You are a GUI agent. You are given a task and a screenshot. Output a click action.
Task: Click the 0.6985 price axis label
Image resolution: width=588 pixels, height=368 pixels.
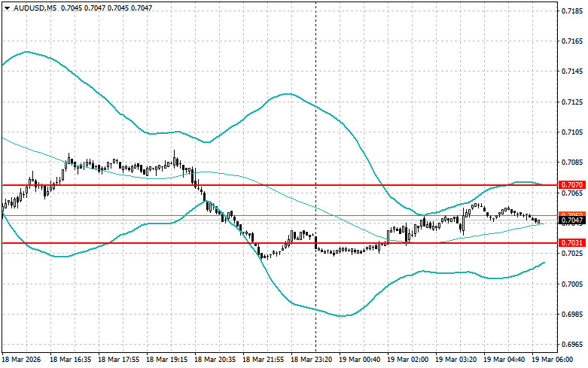(x=573, y=314)
